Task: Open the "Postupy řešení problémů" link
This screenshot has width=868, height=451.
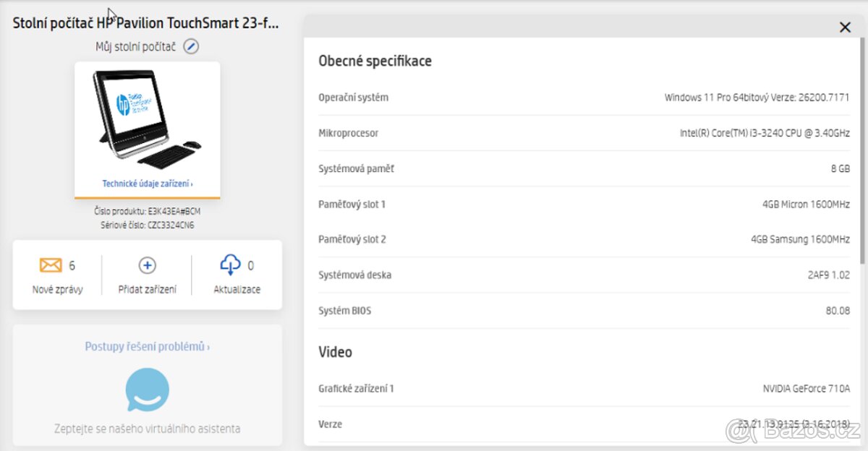Action: pos(148,347)
